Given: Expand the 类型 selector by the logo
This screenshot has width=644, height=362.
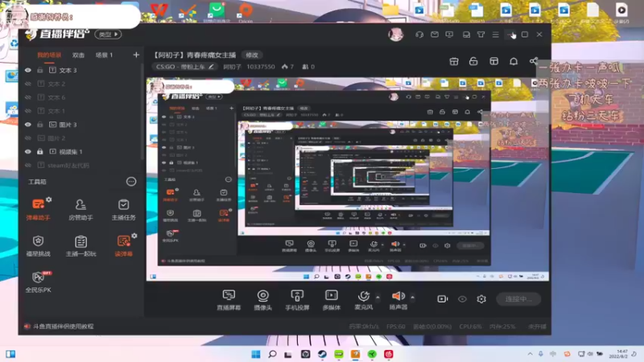Looking at the screenshot, I should [x=108, y=35].
